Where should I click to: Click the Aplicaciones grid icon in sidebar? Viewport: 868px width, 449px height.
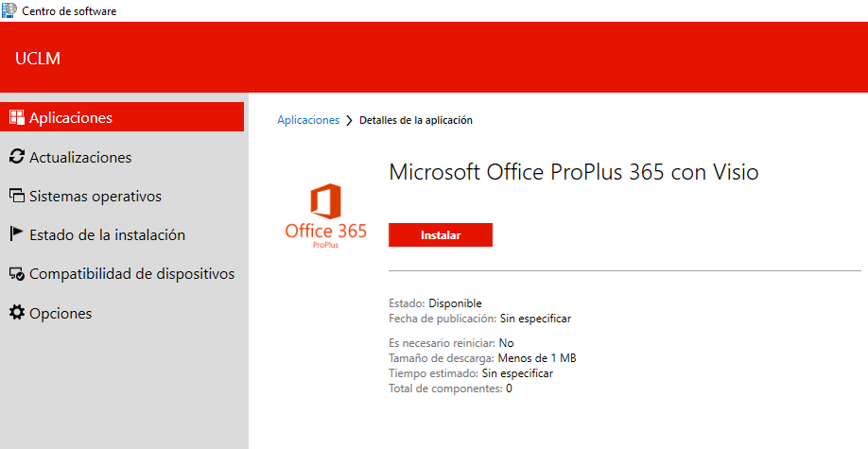(16, 118)
